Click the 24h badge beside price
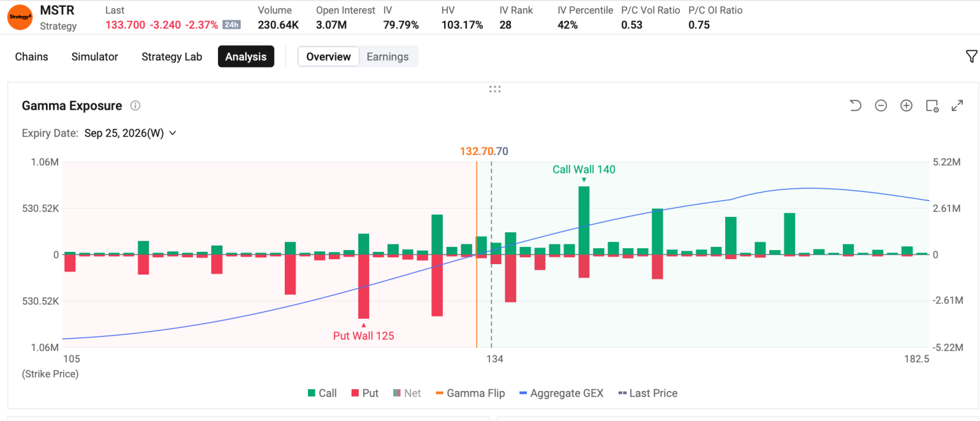 pos(232,25)
